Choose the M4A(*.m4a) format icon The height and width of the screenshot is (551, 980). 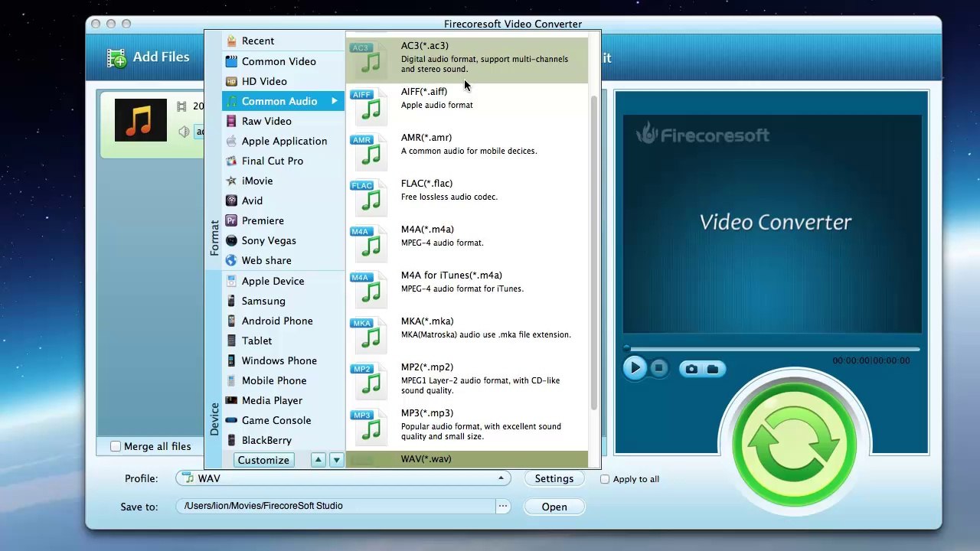(370, 243)
